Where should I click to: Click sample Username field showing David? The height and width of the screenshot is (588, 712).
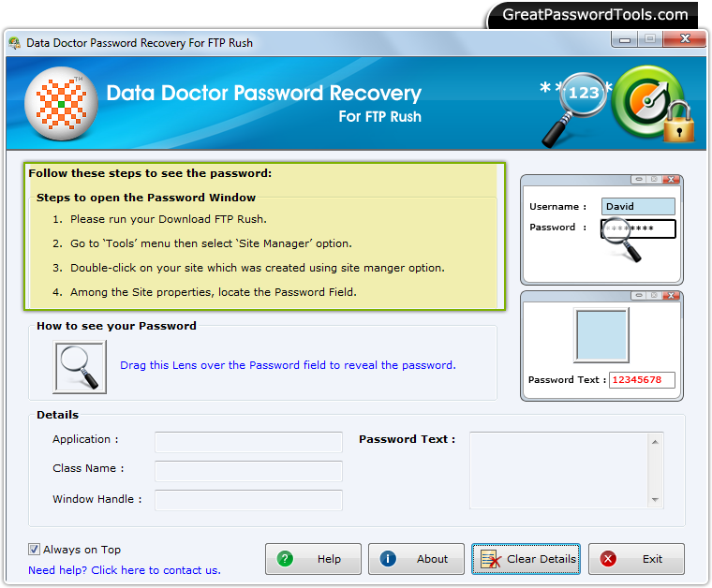[638, 206]
